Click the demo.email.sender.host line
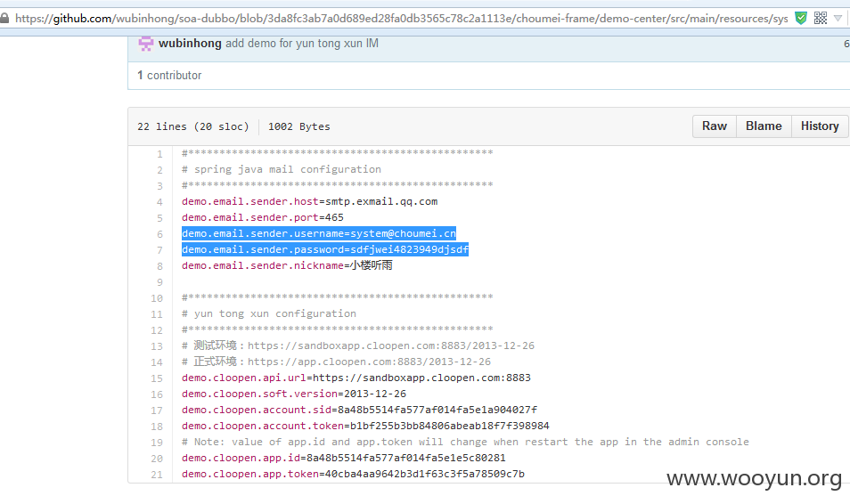 coord(309,201)
